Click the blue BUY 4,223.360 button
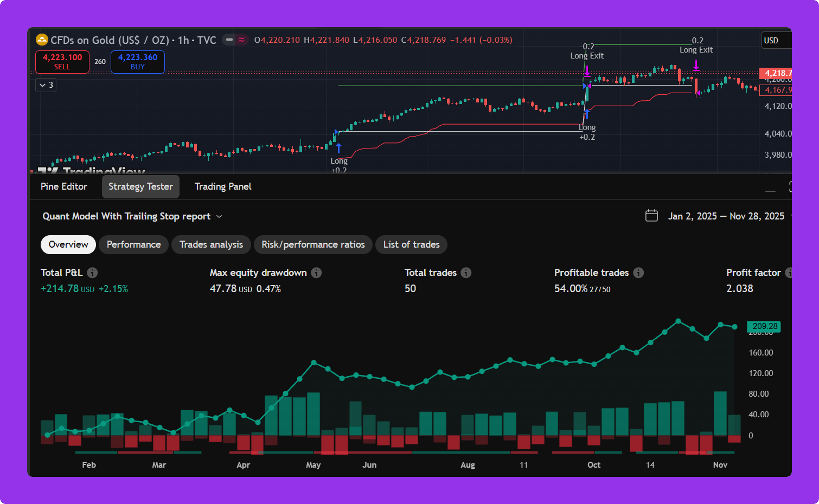This screenshot has height=504, width=819. coord(138,62)
